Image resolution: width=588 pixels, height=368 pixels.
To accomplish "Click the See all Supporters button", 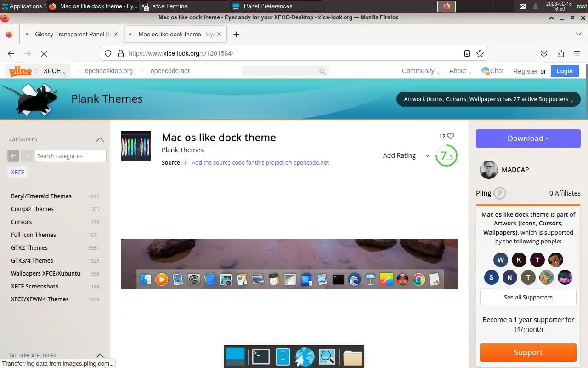I will [528, 297].
